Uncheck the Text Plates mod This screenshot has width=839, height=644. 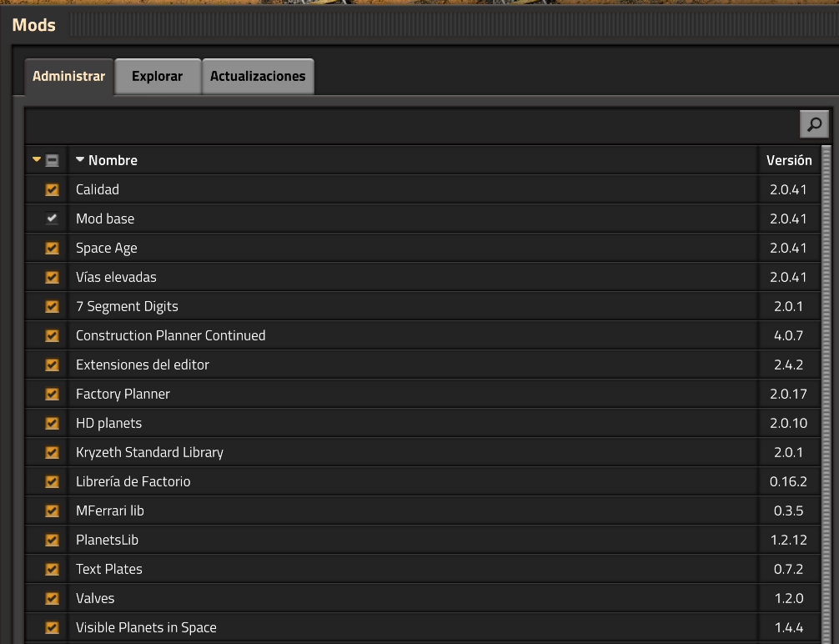pos(52,569)
